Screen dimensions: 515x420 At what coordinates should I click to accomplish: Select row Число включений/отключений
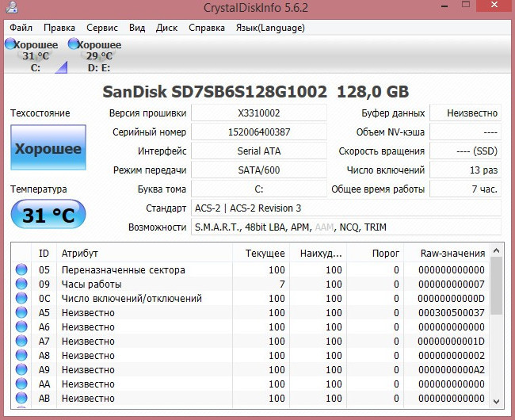point(250,298)
